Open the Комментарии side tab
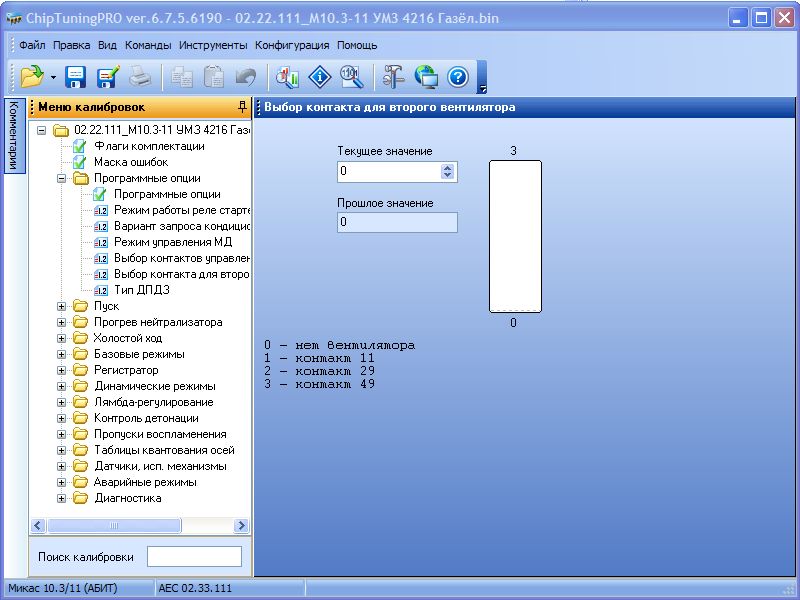The image size is (800, 600). click(x=14, y=135)
